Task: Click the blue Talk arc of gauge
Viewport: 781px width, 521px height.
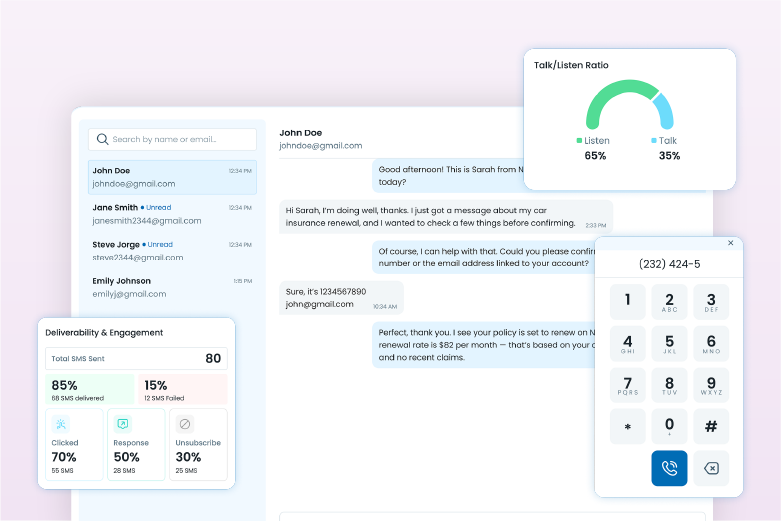Action: coord(663,109)
